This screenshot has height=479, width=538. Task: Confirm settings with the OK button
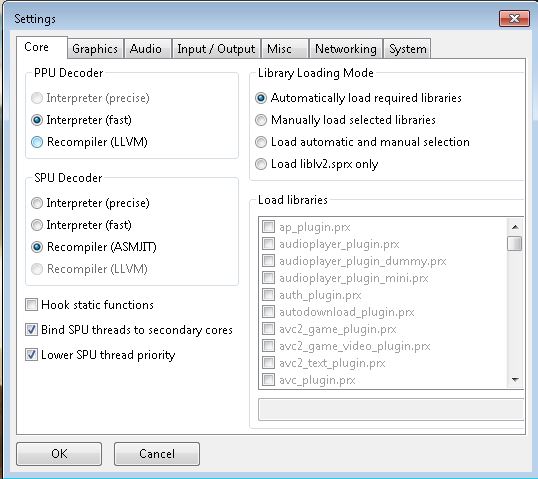click(59, 454)
